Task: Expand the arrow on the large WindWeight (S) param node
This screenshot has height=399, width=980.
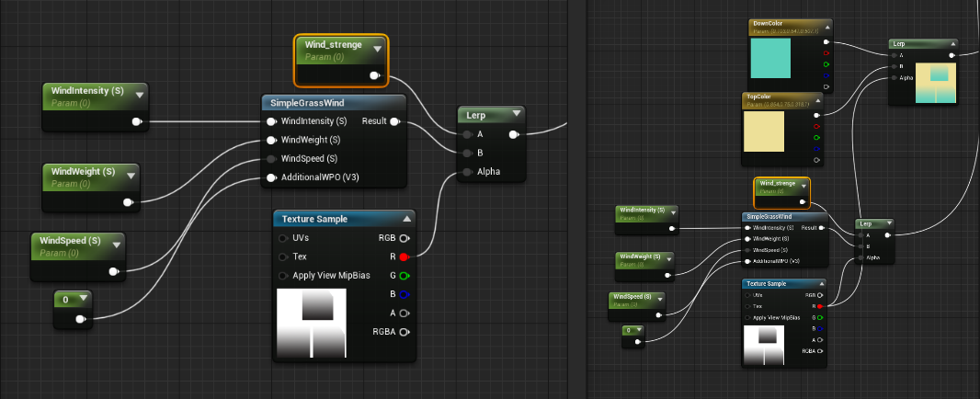Action: pyautogui.click(x=131, y=176)
